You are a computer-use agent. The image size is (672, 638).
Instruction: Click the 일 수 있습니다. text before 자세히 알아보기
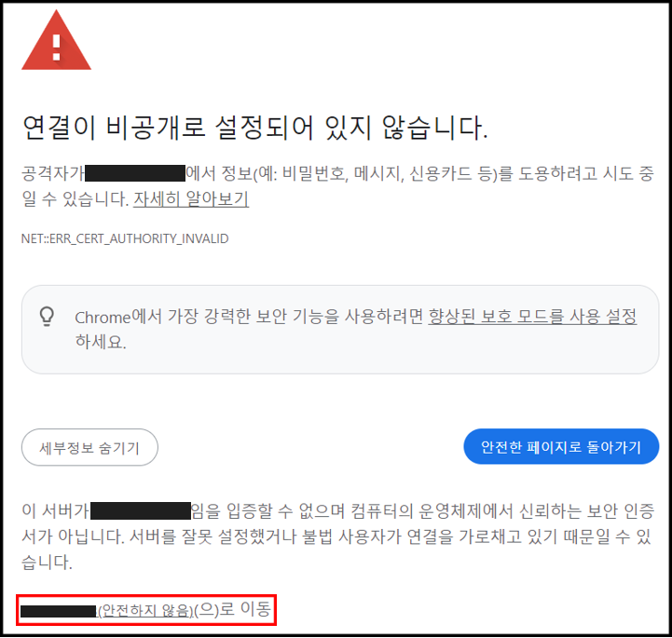(x=75, y=199)
